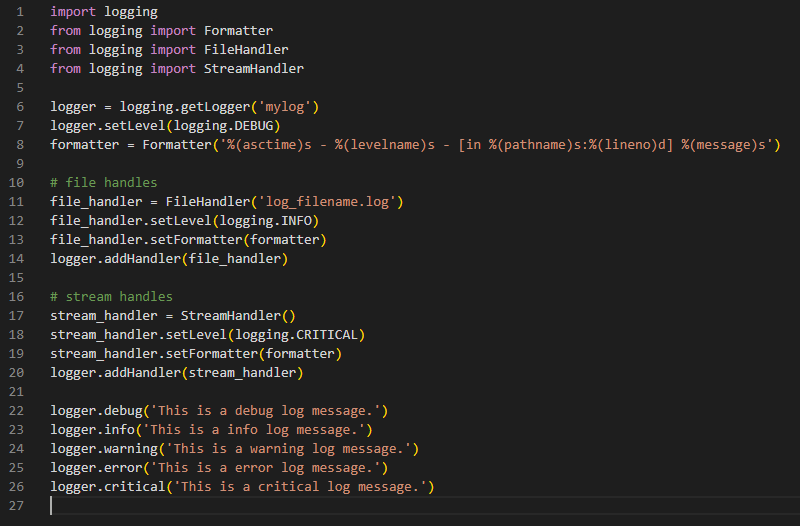The image size is (800, 526).
Task: Click 'FileHandler' in the line 3 import
Action: 246,50
